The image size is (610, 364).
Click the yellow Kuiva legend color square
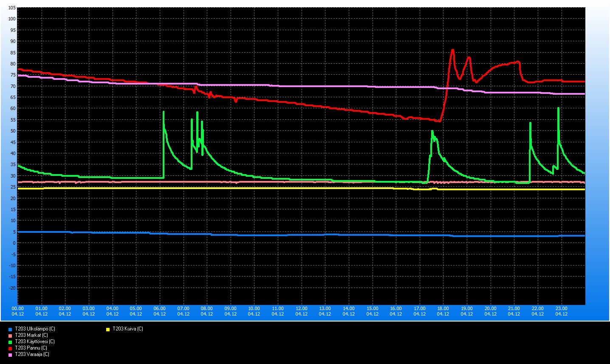click(108, 330)
